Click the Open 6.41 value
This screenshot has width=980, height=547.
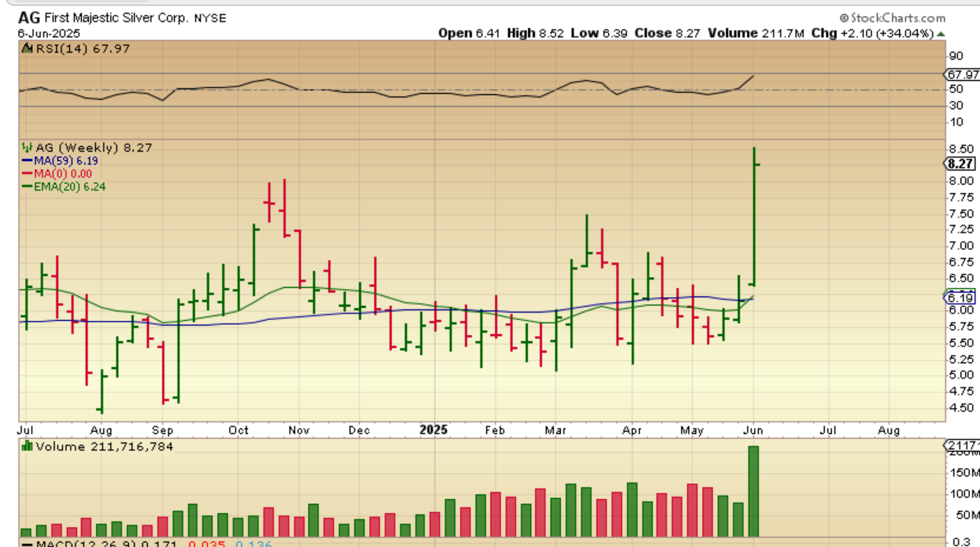click(469, 33)
